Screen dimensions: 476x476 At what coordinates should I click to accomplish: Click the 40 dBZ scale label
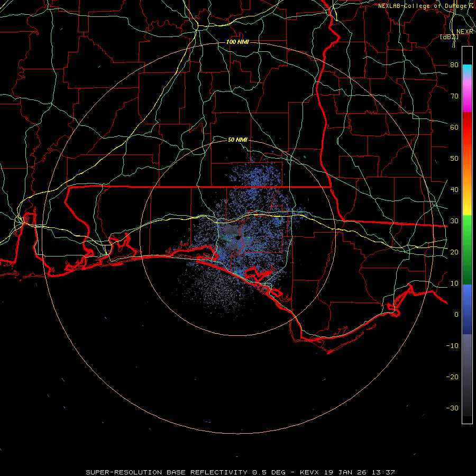(x=454, y=189)
